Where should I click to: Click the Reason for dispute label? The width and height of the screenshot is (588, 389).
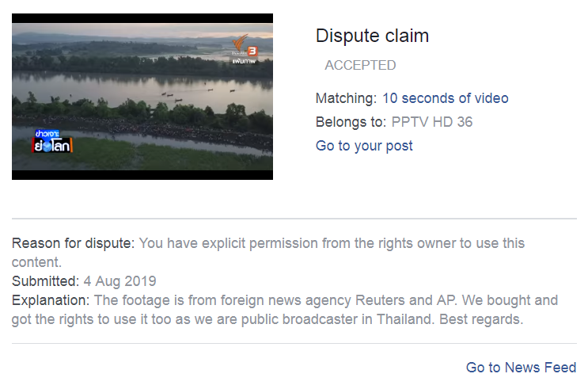click(73, 243)
